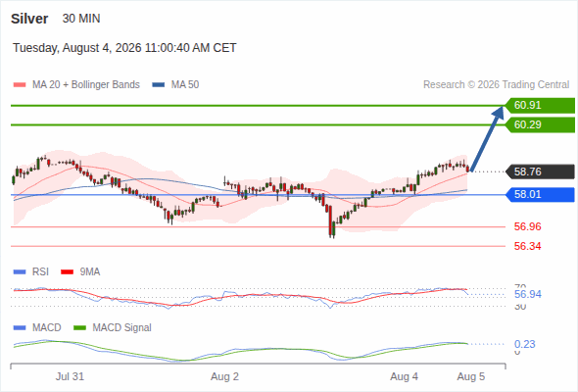The width and height of the screenshot is (578, 392).
Task: Click the MACD Signal legend label
Action: click(x=122, y=328)
